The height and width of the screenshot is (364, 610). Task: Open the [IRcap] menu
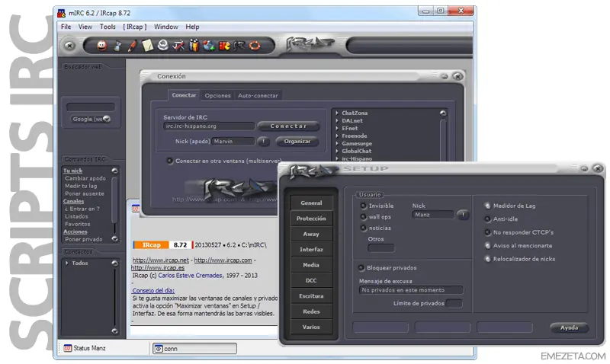(x=135, y=27)
